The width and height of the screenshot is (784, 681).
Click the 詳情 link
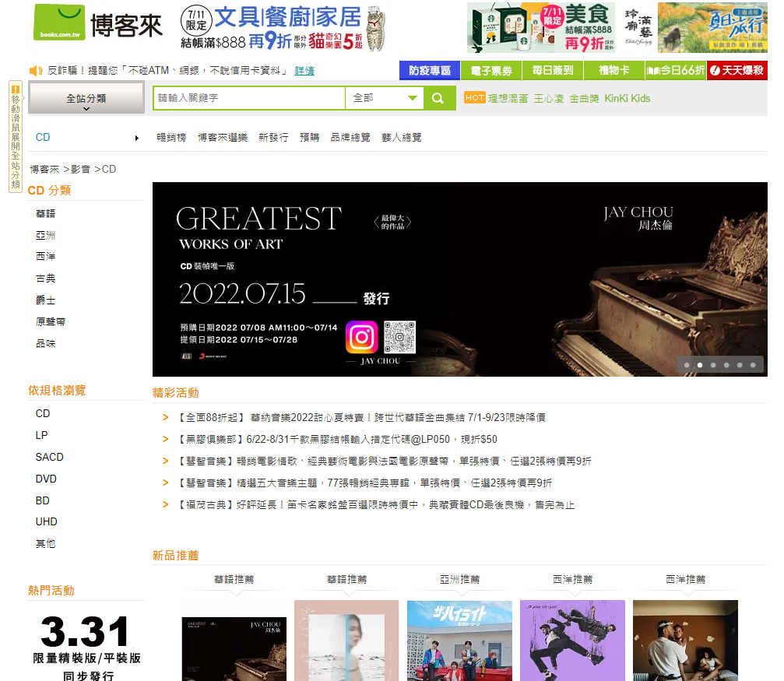[x=304, y=71]
